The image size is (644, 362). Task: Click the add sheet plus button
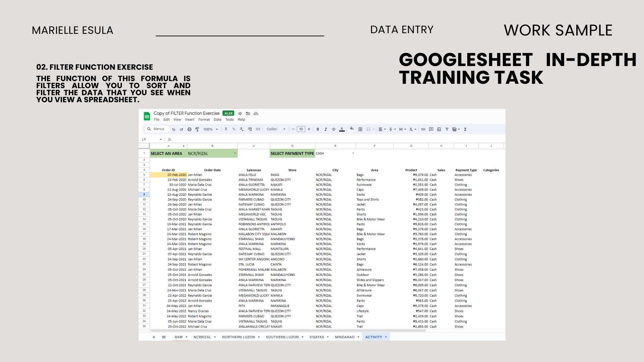coord(154,337)
